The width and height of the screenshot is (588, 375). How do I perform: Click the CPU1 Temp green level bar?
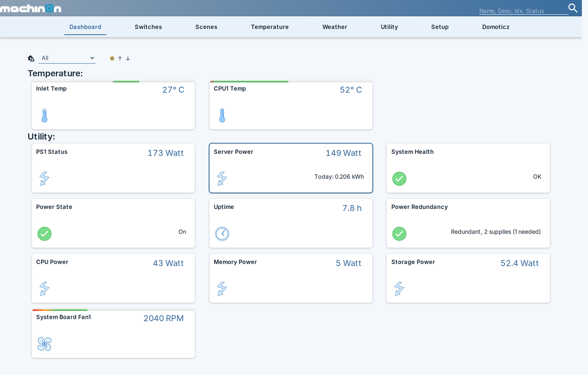pos(249,82)
